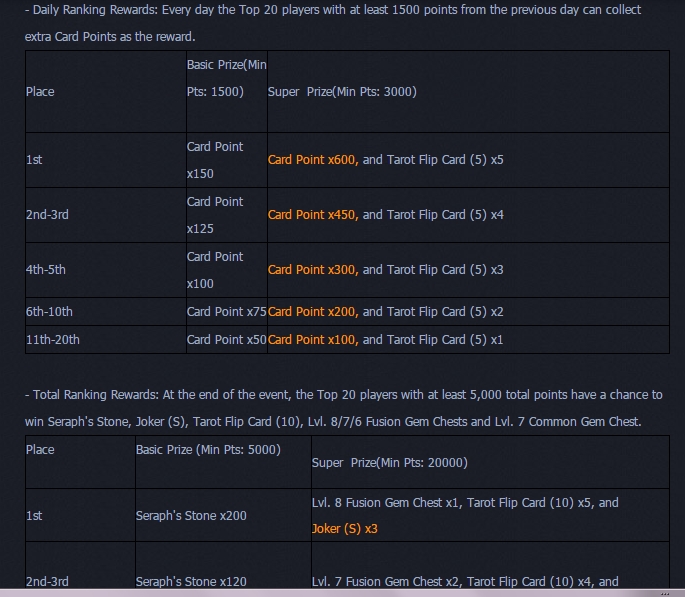Click the Seraph's Stone x120 cell
The height and width of the screenshot is (597, 685).
coord(191,581)
